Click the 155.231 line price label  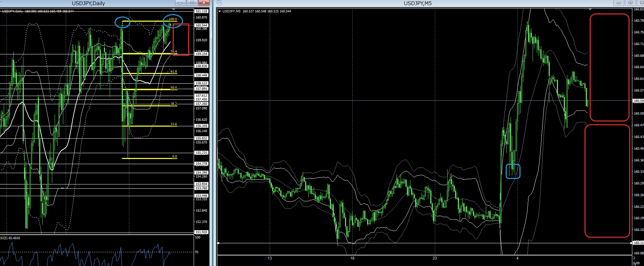click(x=201, y=153)
